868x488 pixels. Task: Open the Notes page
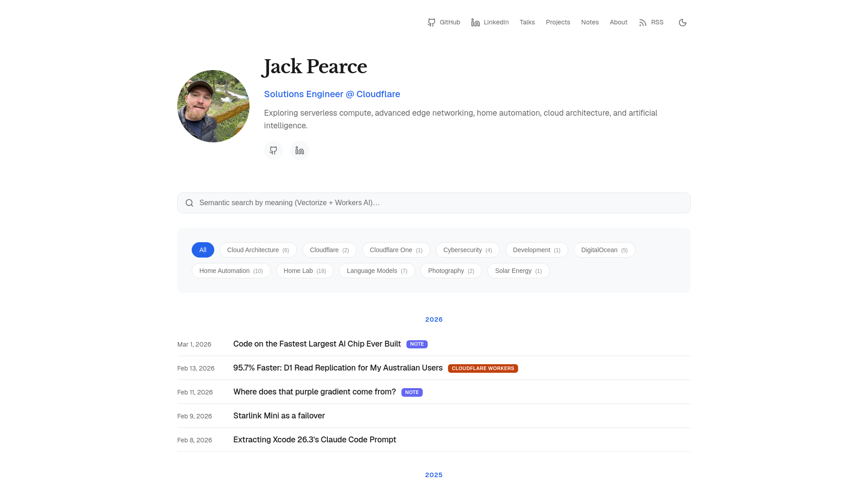(590, 23)
